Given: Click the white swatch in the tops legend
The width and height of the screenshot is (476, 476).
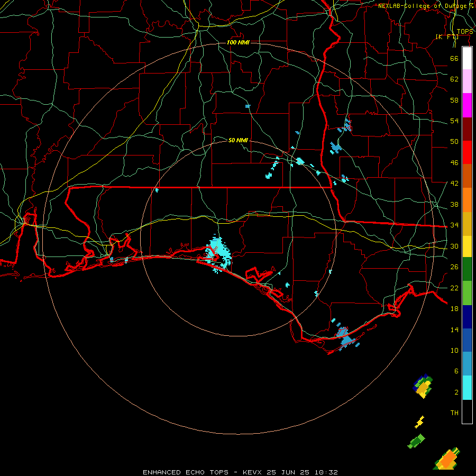Looking at the screenshot, I should click(467, 58).
